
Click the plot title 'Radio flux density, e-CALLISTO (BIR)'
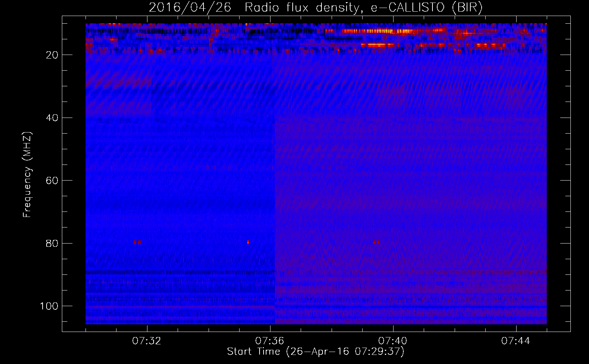(x=363, y=8)
